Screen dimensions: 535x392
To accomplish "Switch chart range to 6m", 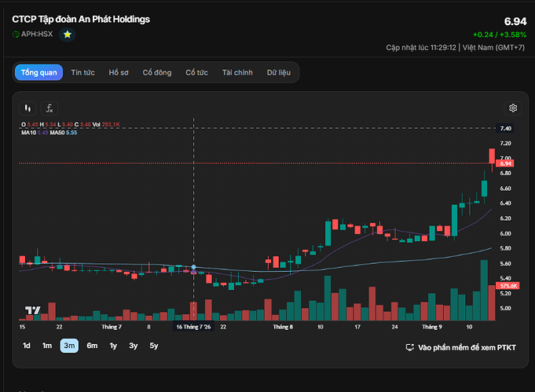I will coord(92,346).
